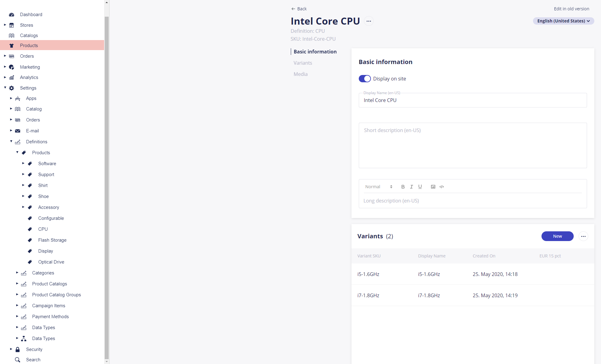
Task: Open the i5-1.6GHz variant row
Action: click(x=473, y=274)
